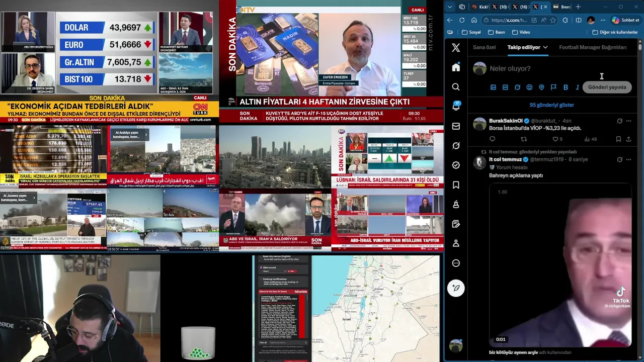Reply to BurakSakinOl's post
Image resolution: width=644 pixels, height=362 pixels.
point(492,139)
